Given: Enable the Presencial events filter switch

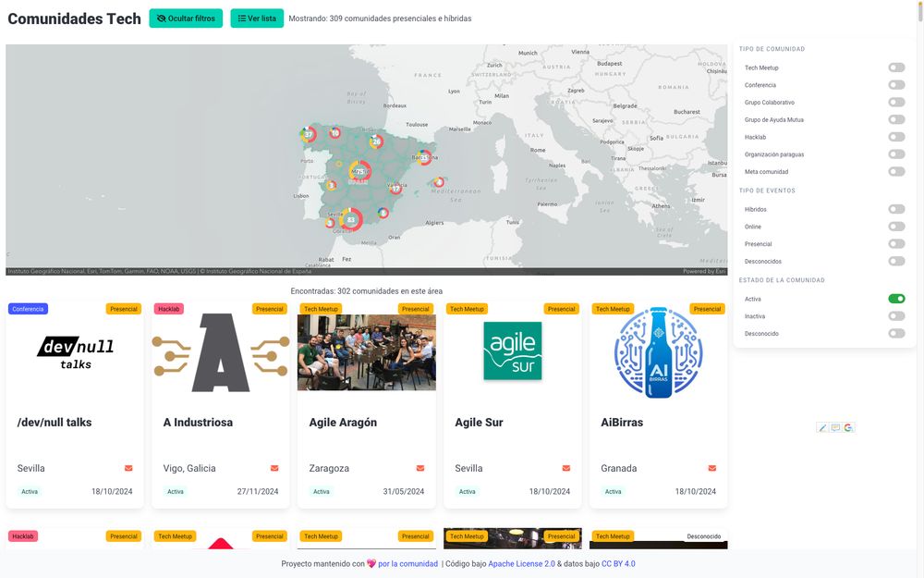Looking at the screenshot, I should [x=896, y=243].
